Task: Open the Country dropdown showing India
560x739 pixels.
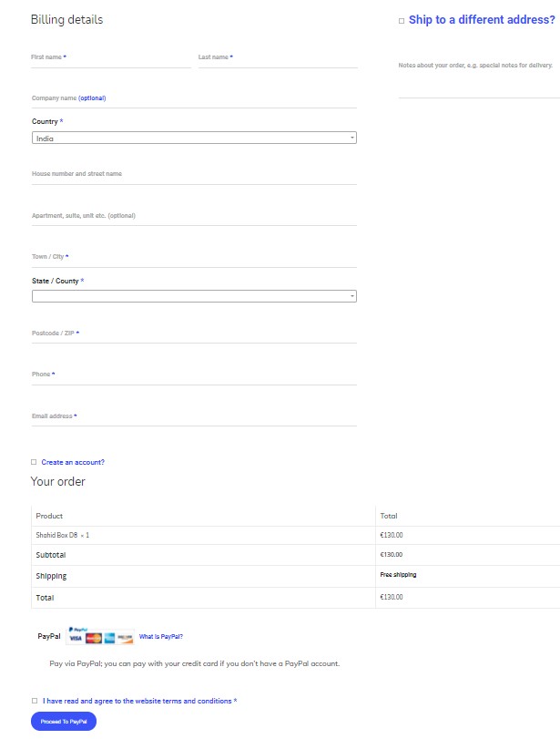Action: [x=194, y=139]
